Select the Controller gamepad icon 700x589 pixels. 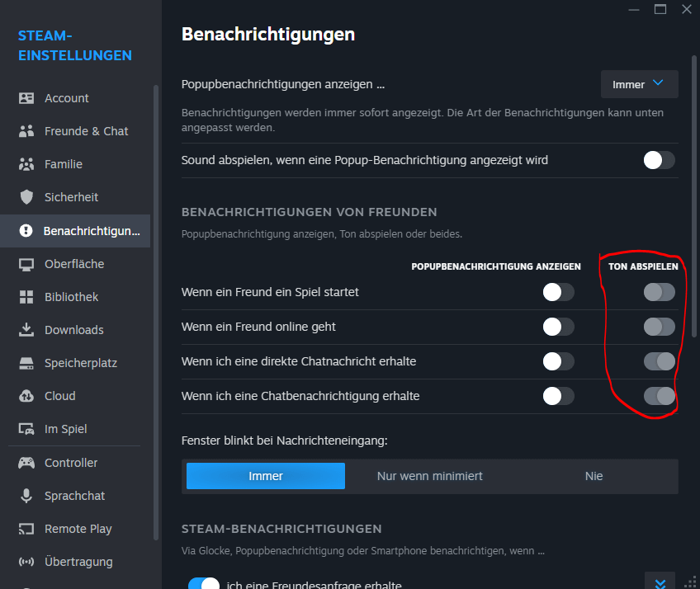pos(26,463)
